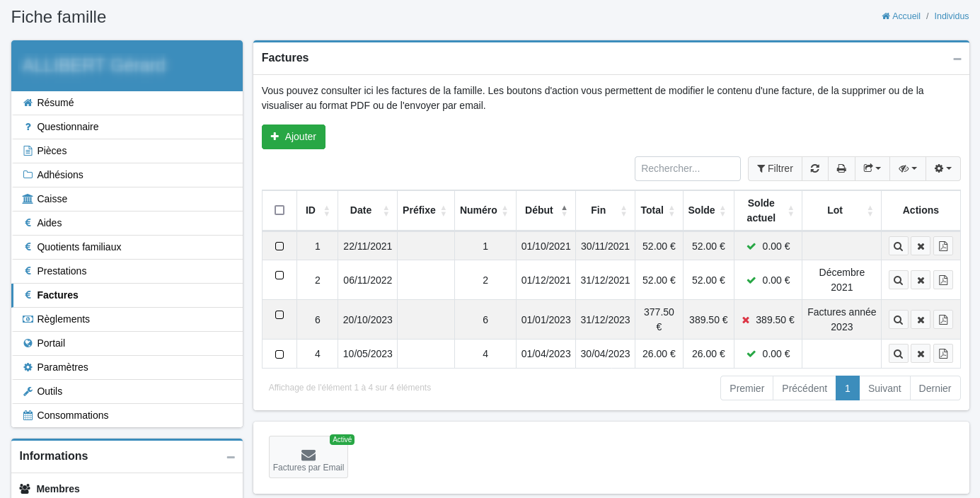Open invoice 1 with magnifier icon

tap(898, 246)
